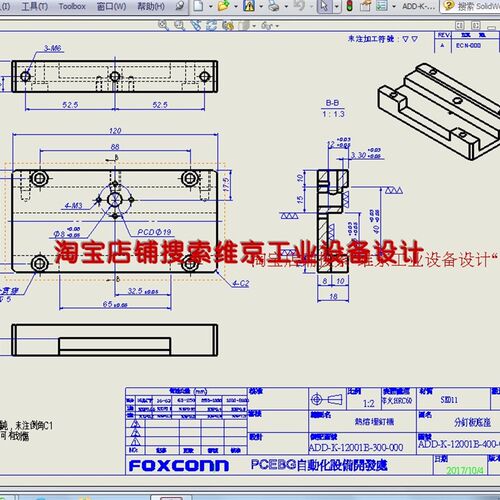The image size is (500, 500).
Task: Click the ADD-K-... document title
Action: point(419,6)
